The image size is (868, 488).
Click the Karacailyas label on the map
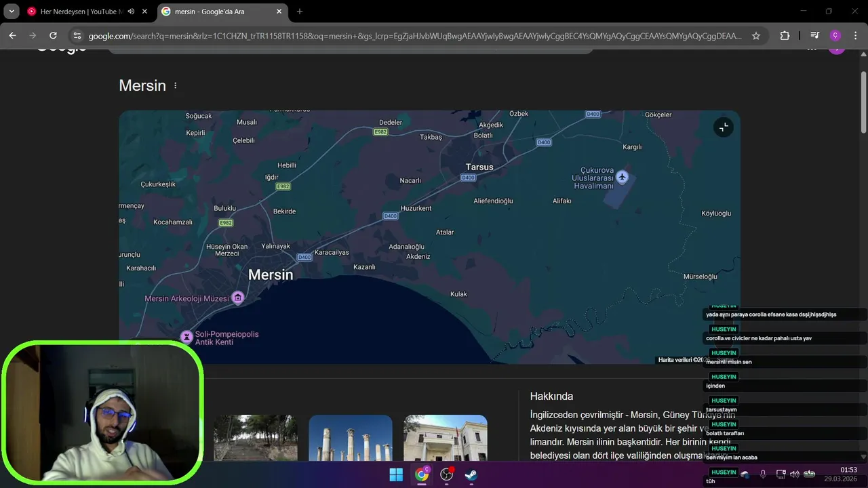pyautogui.click(x=332, y=252)
